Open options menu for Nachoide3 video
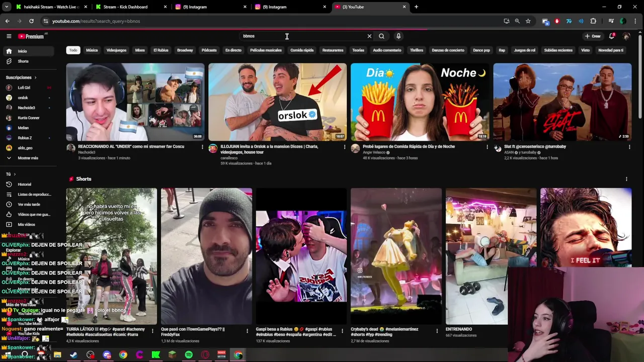This screenshot has width=644, height=362. coord(202,147)
